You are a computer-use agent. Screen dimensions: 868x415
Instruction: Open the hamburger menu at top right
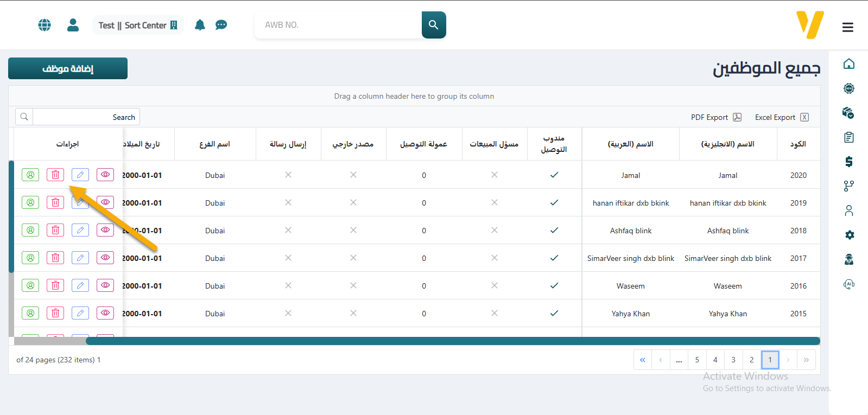[x=847, y=27]
